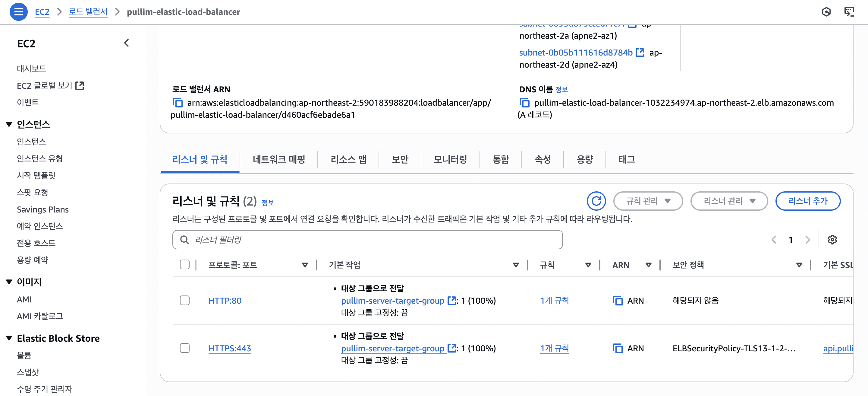Open the 리스너 관리 dropdown
868x396 pixels.
tap(729, 201)
